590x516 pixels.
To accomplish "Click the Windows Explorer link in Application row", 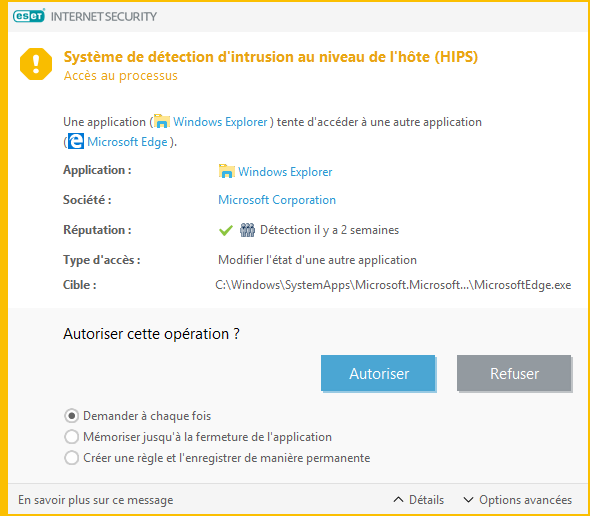I will coord(285,172).
